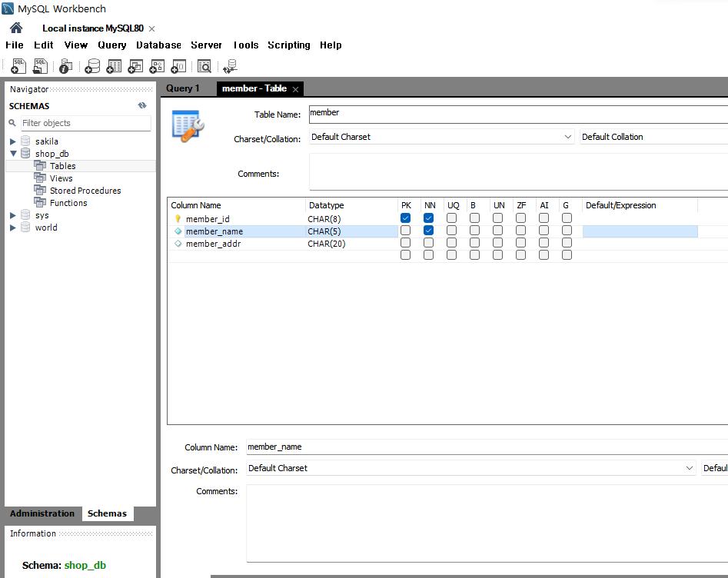Create a new schema icon
This screenshot has width=728, height=578.
pos(92,66)
